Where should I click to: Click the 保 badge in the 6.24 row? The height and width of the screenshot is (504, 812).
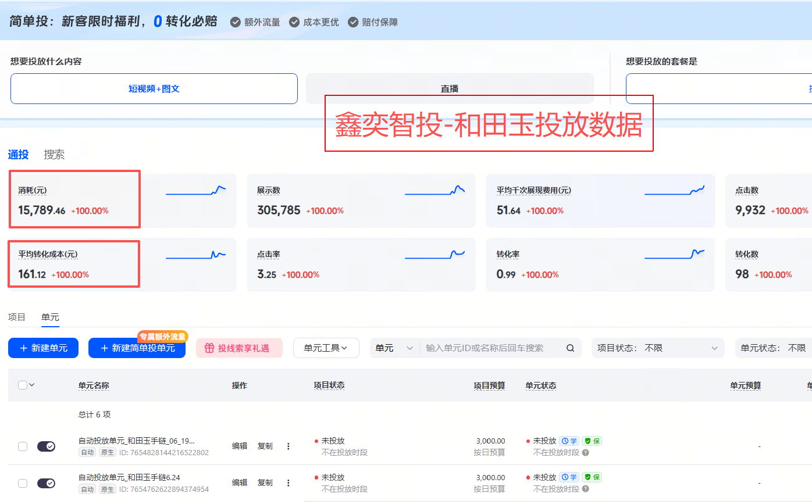coord(592,477)
